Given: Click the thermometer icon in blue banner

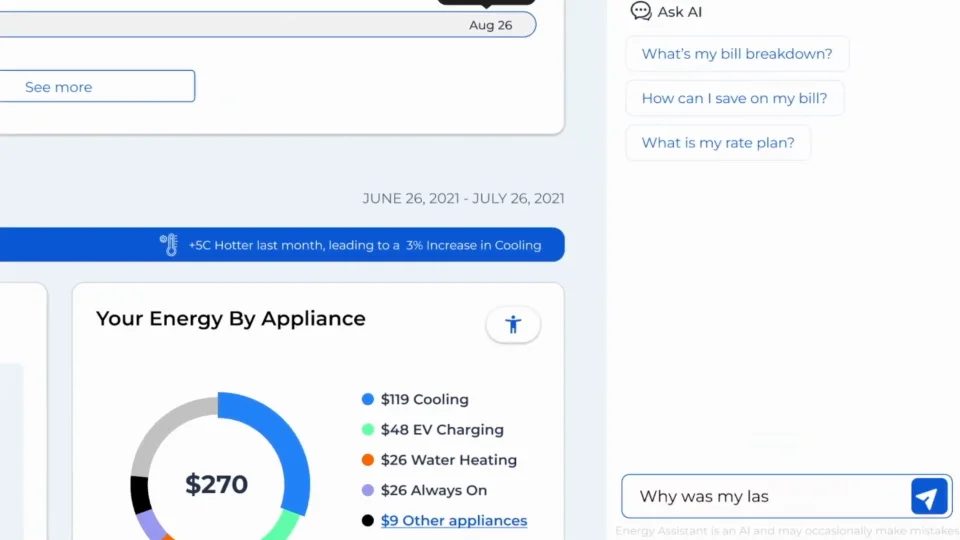Looking at the screenshot, I should pos(169,245).
